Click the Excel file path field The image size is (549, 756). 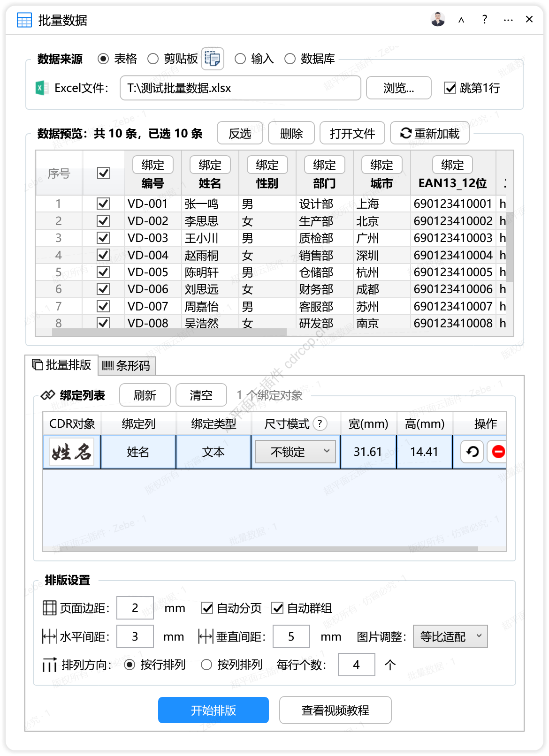(x=240, y=88)
